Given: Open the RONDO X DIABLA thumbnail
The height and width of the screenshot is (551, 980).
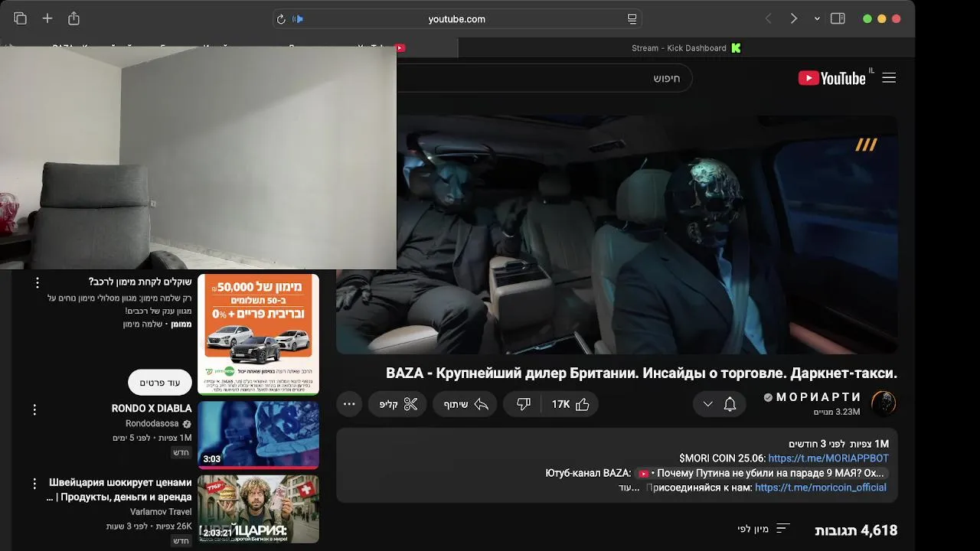Looking at the screenshot, I should [258, 435].
